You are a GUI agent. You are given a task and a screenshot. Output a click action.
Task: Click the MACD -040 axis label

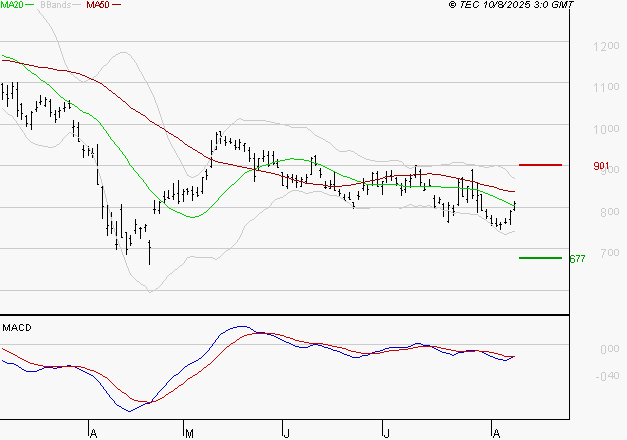coord(607,376)
